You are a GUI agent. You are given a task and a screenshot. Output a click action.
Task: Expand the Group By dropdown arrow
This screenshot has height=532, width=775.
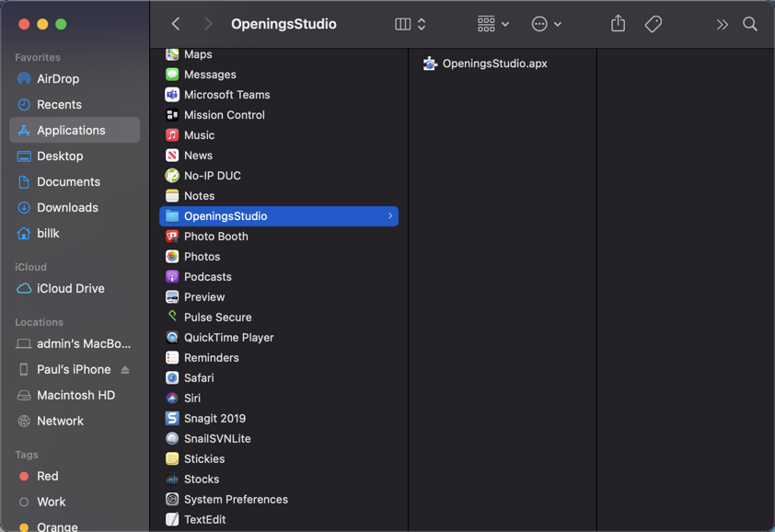(x=505, y=24)
